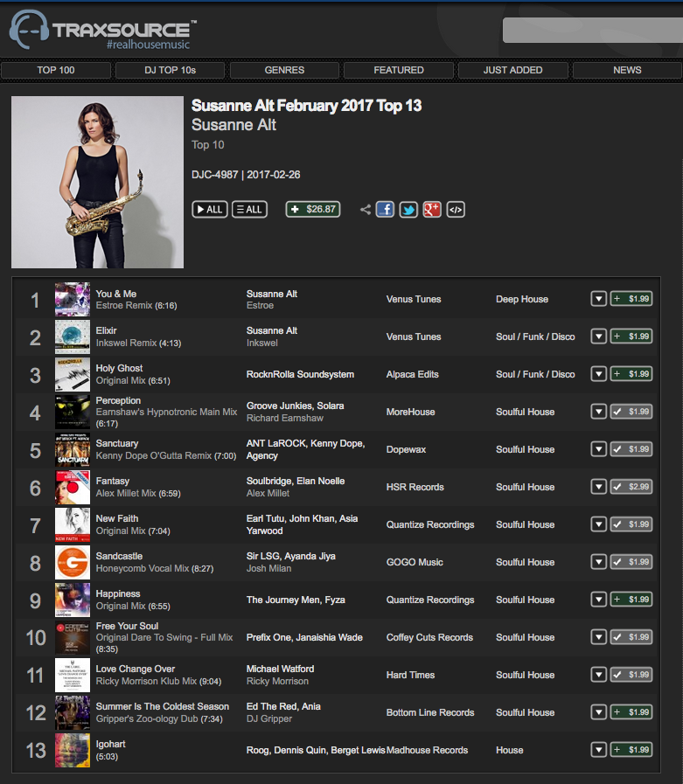This screenshot has width=683, height=784.
Task: Toggle Perception checked cart button
Action: click(x=631, y=412)
